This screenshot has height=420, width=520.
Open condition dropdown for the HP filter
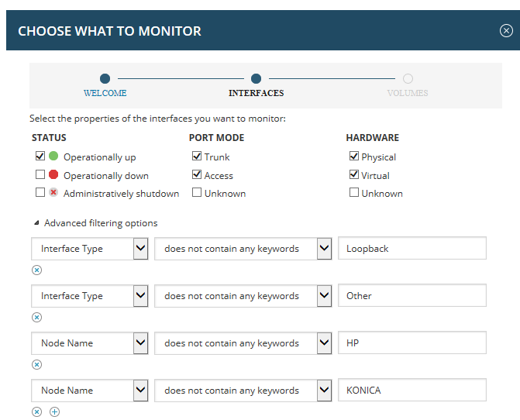coord(243,343)
